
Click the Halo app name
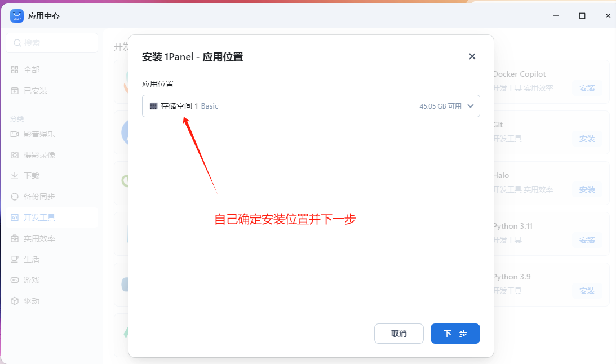[x=501, y=175]
